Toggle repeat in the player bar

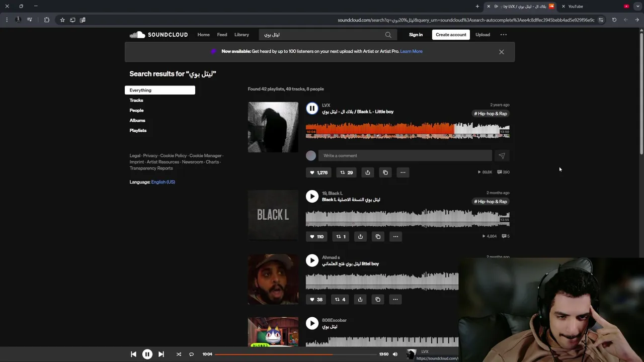pyautogui.click(x=191, y=354)
